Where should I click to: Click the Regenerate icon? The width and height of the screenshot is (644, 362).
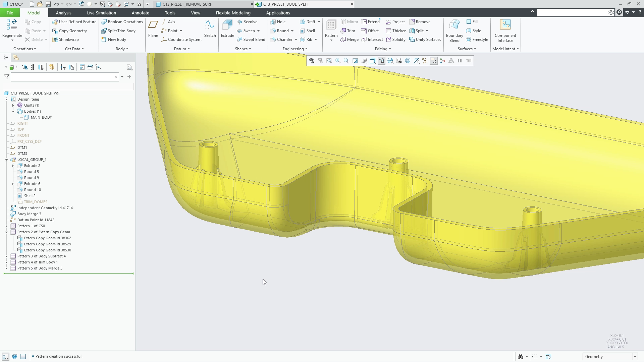coord(12,25)
